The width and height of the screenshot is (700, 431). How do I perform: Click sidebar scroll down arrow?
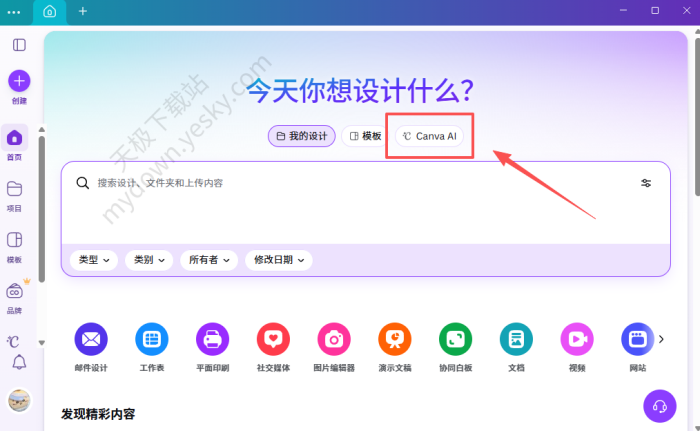click(42, 343)
